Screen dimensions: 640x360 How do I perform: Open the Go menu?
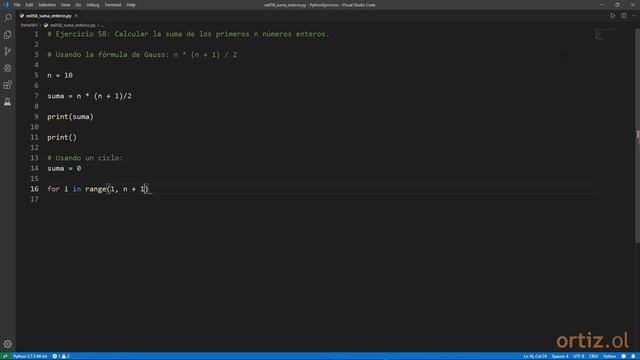pyautogui.click(x=78, y=5)
